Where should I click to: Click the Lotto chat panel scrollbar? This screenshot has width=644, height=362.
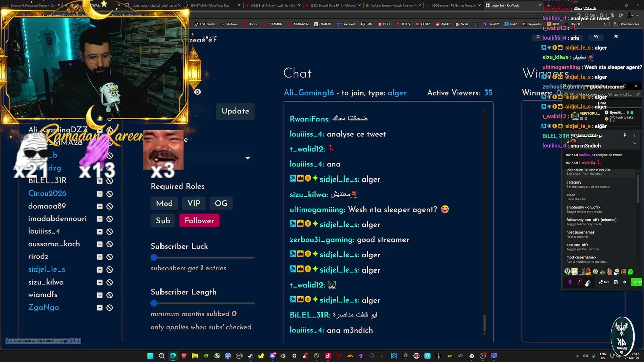pos(485,323)
